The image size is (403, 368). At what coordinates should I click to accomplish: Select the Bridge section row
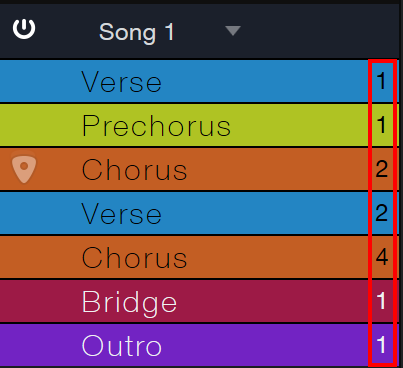click(199, 301)
